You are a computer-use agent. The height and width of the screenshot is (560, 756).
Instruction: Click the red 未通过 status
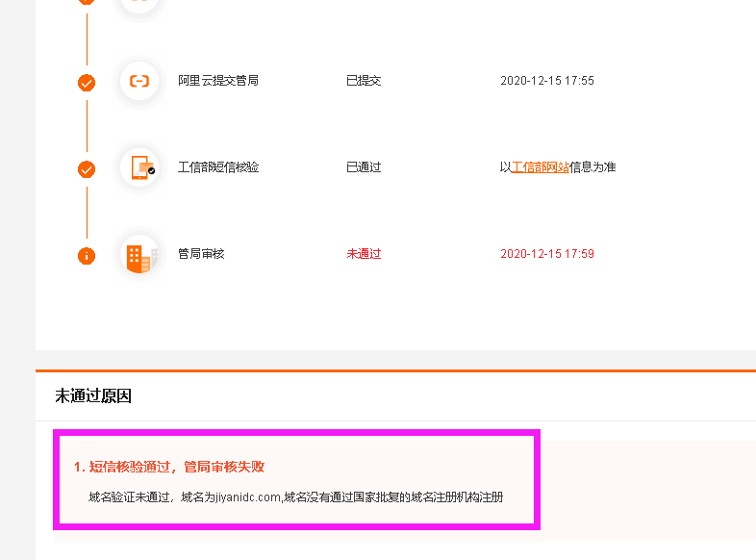(364, 254)
